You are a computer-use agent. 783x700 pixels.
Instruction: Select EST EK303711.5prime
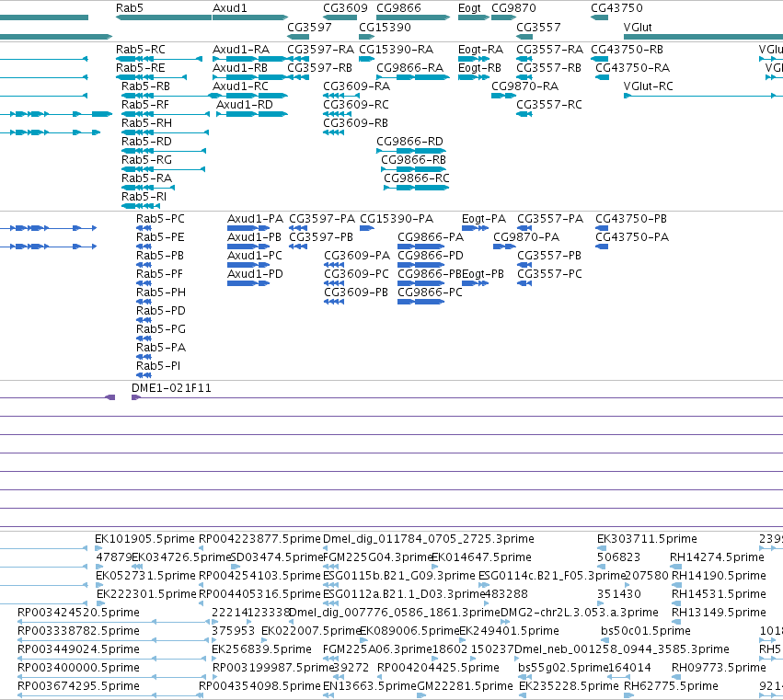[647, 539]
